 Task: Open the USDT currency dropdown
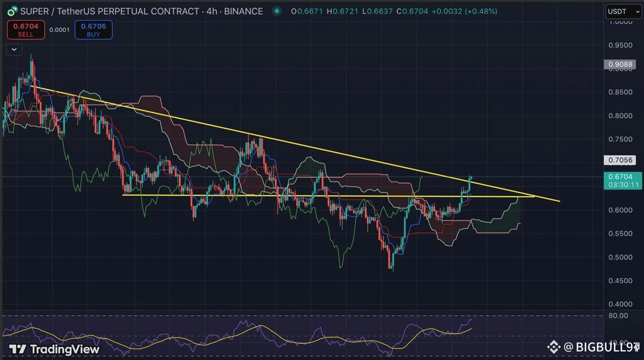tap(623, 11)
